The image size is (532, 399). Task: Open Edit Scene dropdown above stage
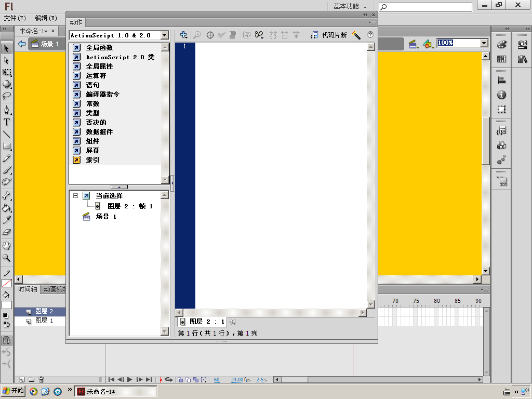[x=413, y=44]
